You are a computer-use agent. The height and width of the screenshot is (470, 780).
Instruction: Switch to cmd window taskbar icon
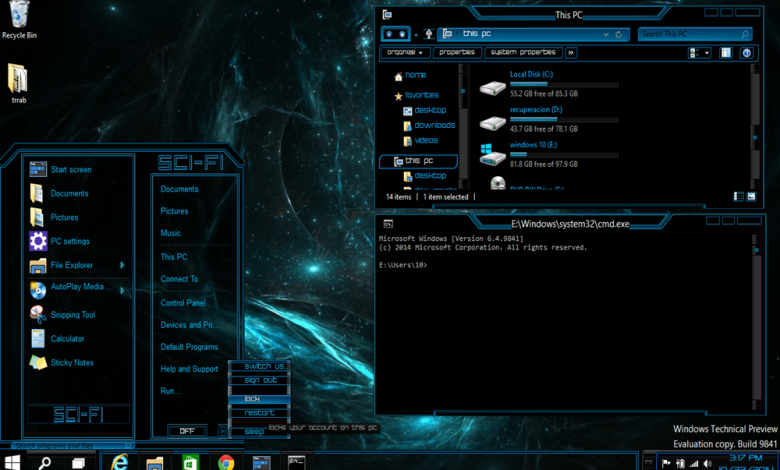pyautogui.click(x=296, y=463)
